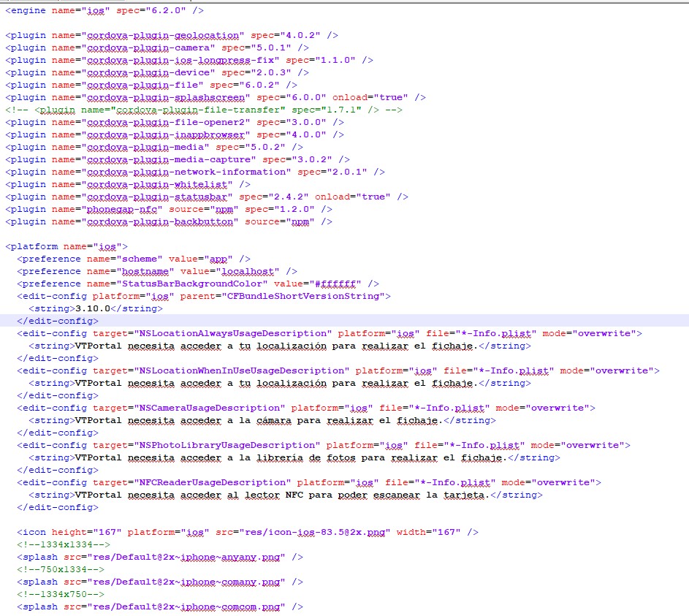This screenshot has height=616, width=689.
Task: Place cursor on cordova-plugin-ios-longpress-fix line
Action: [189, 60]
